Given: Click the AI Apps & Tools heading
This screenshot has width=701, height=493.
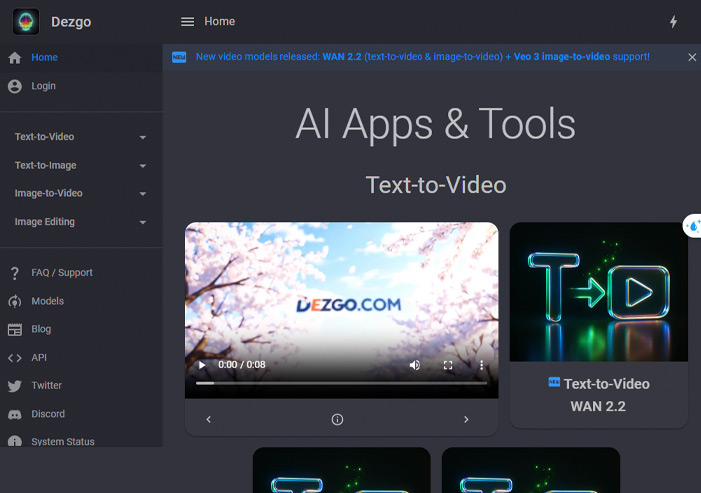Looking at the screenshot, I should point(435,124).
